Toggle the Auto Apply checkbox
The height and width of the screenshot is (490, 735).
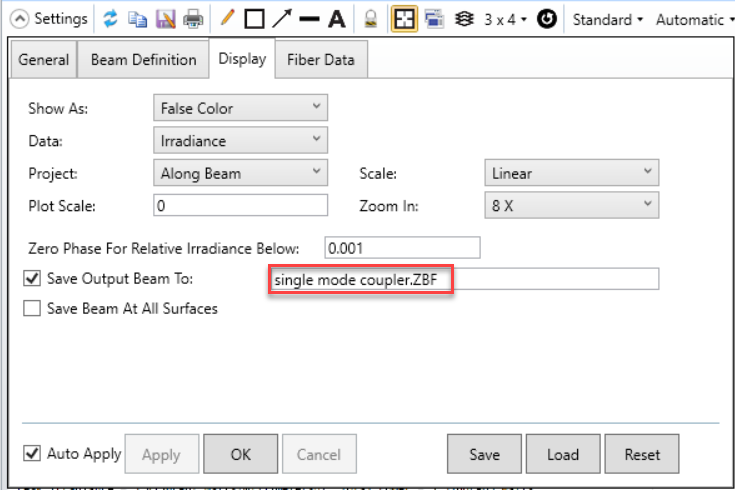click(x=31, y=454)
